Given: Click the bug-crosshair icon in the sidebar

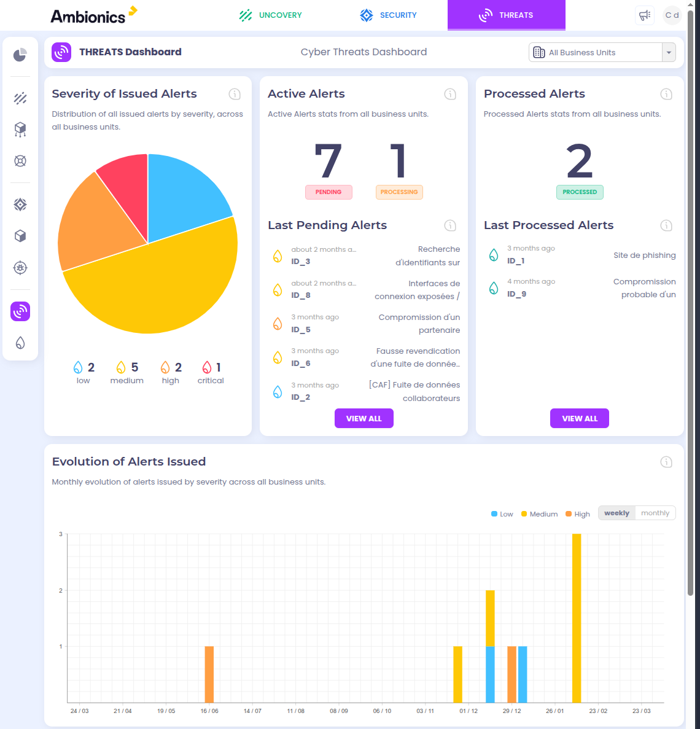Looking at the screenshot, I should click(20, 268).
